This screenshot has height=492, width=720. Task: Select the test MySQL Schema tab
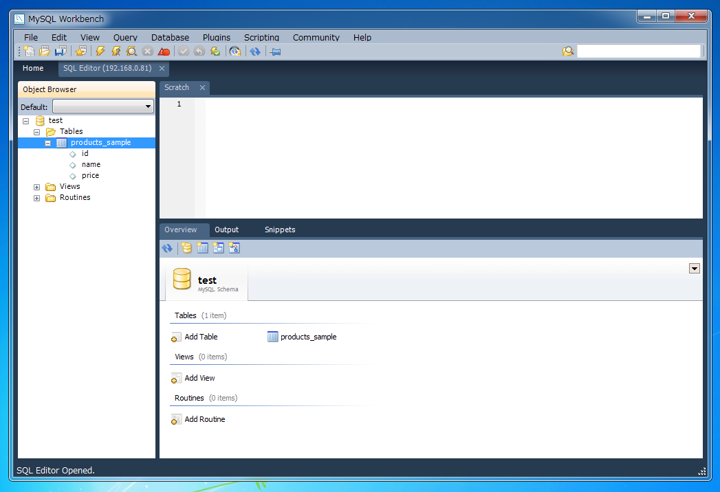point(206,281)
